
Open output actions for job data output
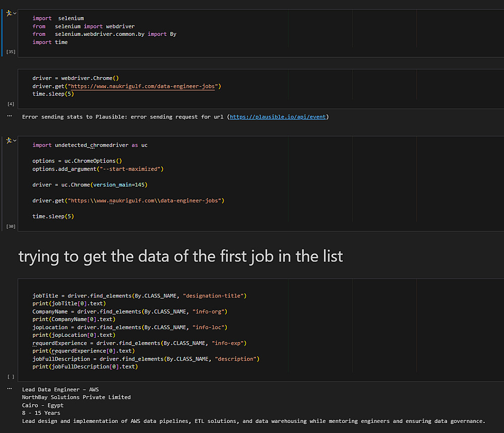(10, 389)
